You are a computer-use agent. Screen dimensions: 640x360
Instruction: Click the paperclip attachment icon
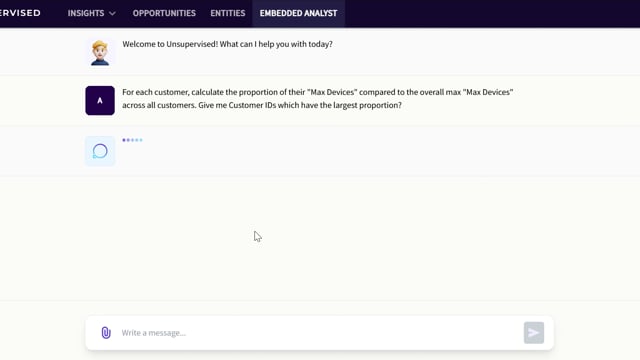[x=106, y=333]
